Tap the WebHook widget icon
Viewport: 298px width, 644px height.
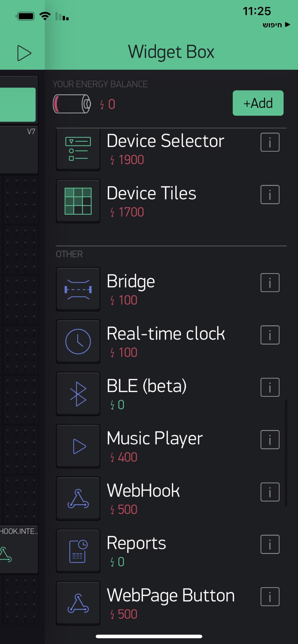click(x=78, y=499)
